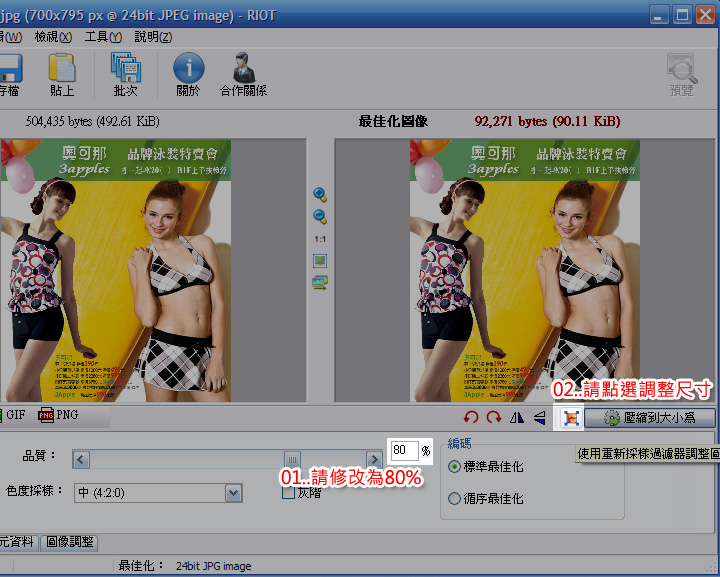Click the Preview (預覽) magnifier icon
The image size is (720, 577).
click(681, 74)
